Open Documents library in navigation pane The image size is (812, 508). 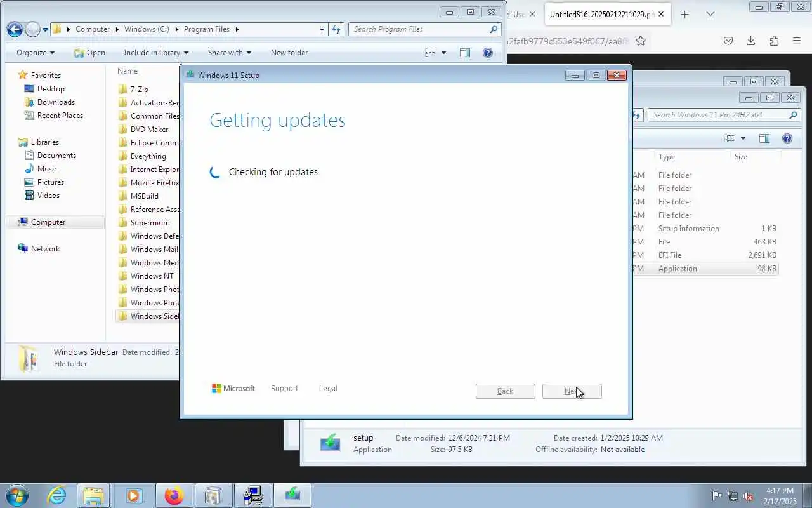56,156
